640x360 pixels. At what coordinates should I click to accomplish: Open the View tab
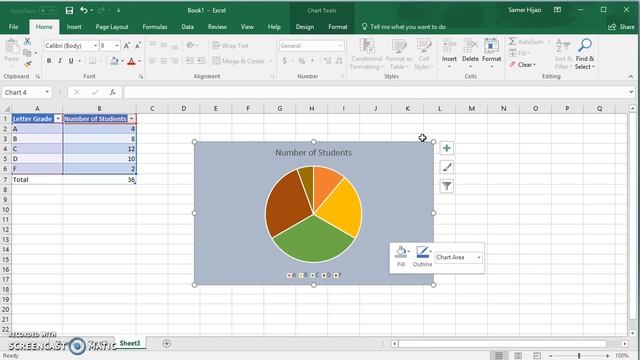(x=247, y=27)
